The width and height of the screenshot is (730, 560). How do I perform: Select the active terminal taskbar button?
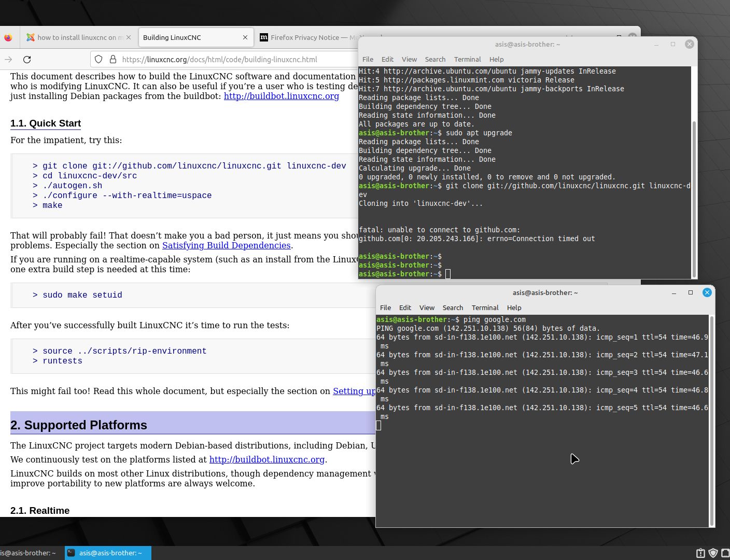point(108,553)
